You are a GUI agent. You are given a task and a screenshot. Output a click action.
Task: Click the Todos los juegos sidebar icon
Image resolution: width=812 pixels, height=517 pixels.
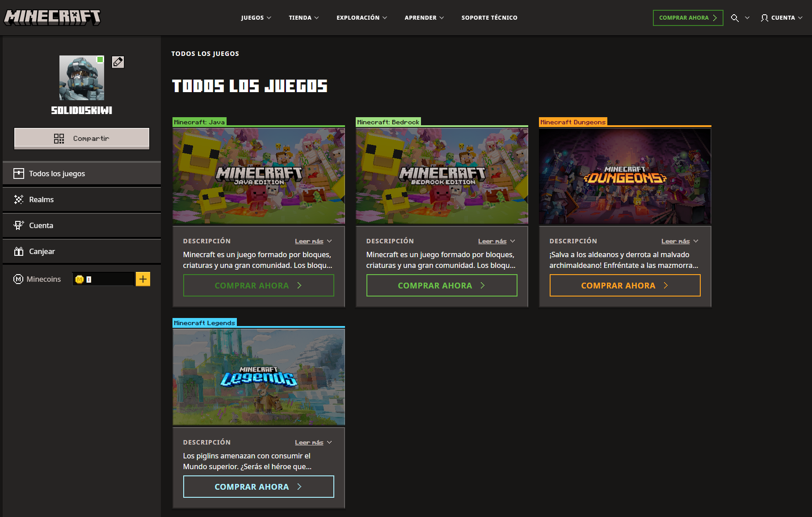point(19,174)
